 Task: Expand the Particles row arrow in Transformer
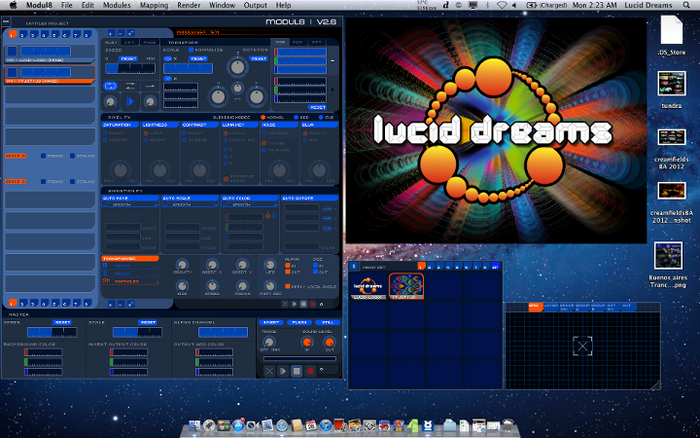pyautogui.click(x=157, y=282)
